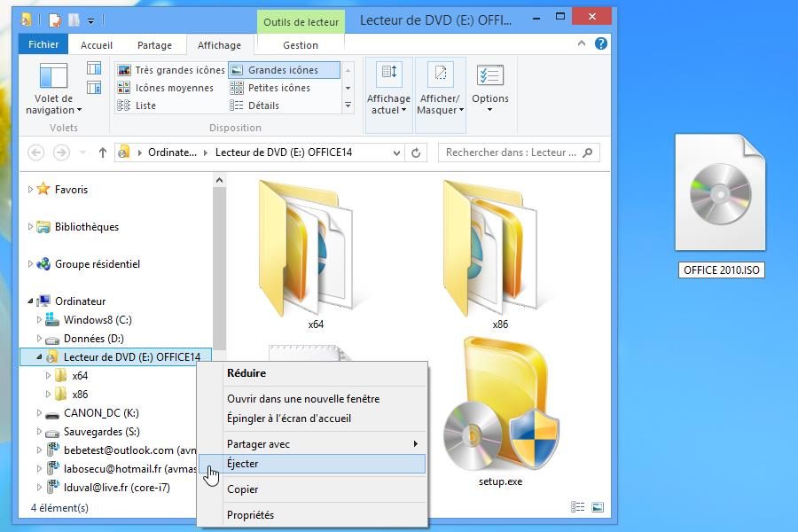The image size is (798, 532).
Task: Click the search field Rechercher dans Lecteur
Action: pos(511,153)
